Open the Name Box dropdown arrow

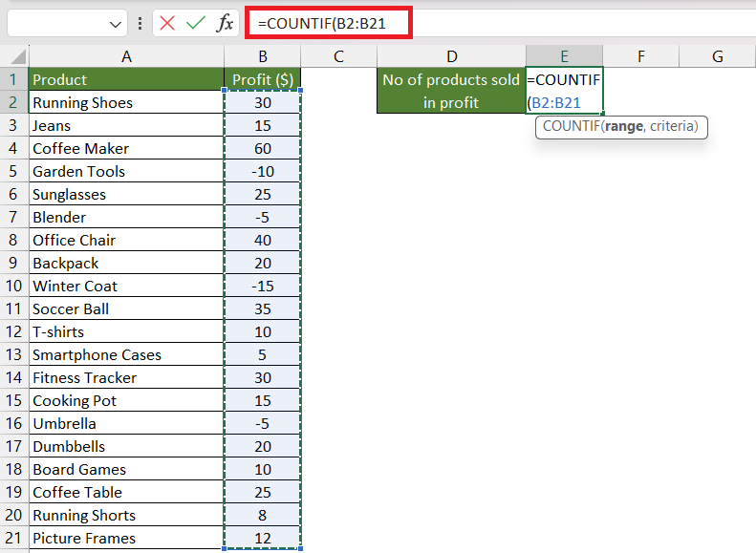point(116,24)
